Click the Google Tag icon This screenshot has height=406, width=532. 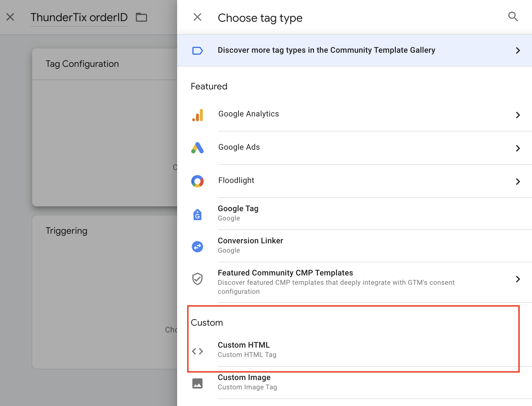point(197,215)
